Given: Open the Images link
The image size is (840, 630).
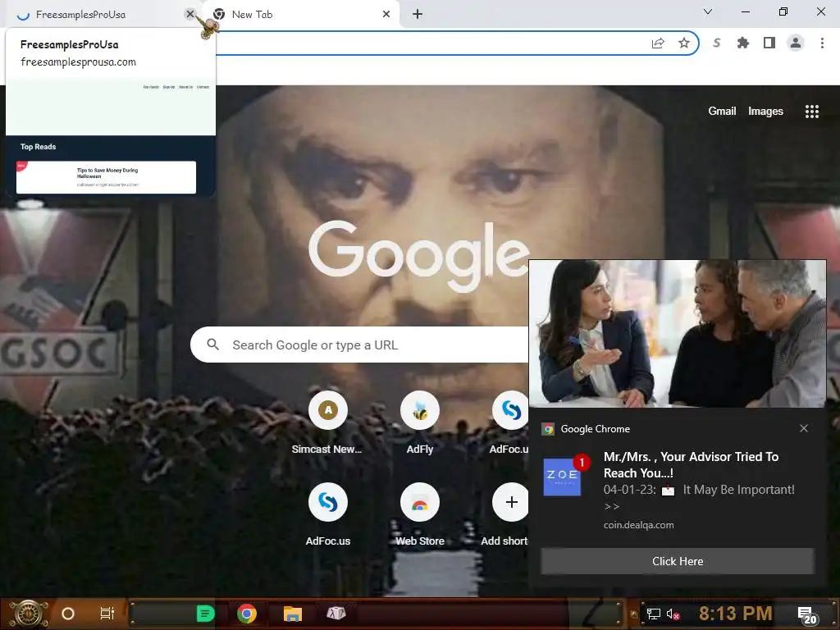Looking at the screenshot, I should click(x=765, y=111).
